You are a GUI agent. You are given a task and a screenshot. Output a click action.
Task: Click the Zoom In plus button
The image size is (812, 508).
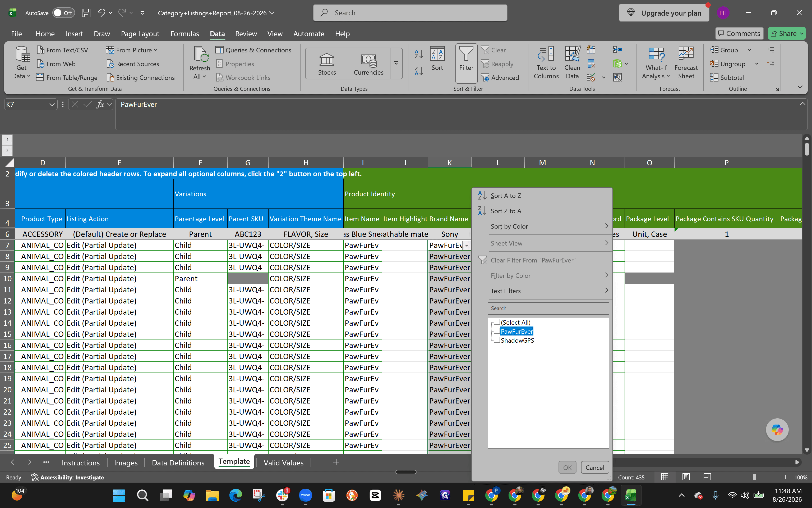pyautogui.click(x=785, y=477)
